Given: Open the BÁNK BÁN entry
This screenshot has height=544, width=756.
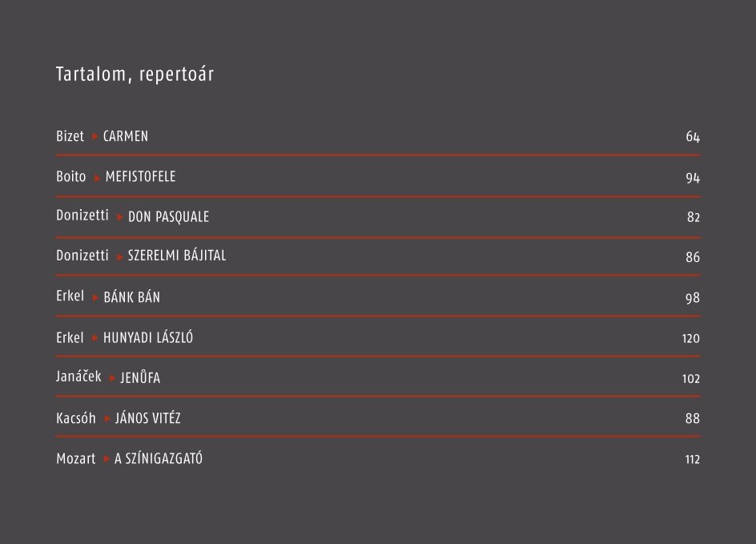Looking at the screenshot, I should click(131, 296).
